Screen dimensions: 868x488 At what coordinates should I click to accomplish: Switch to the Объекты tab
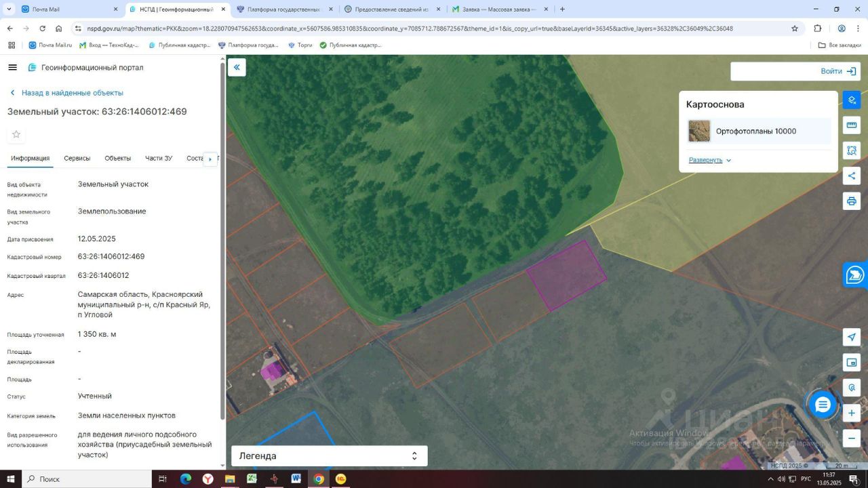(x=118, y=159)
